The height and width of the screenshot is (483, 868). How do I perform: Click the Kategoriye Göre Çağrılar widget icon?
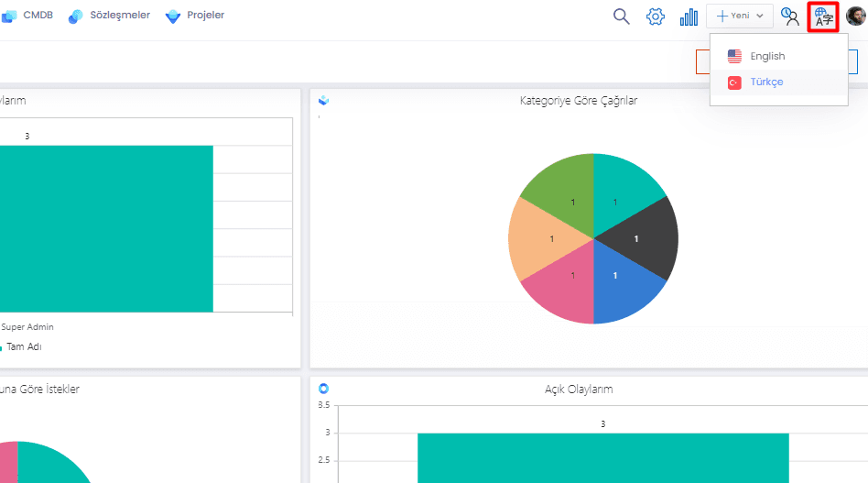(324, 100)
